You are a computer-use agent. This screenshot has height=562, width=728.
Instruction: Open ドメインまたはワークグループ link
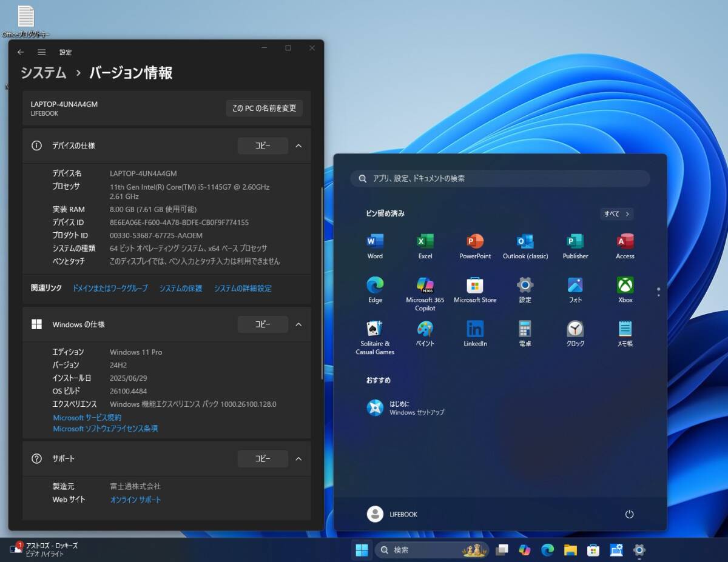click(110, 289)
